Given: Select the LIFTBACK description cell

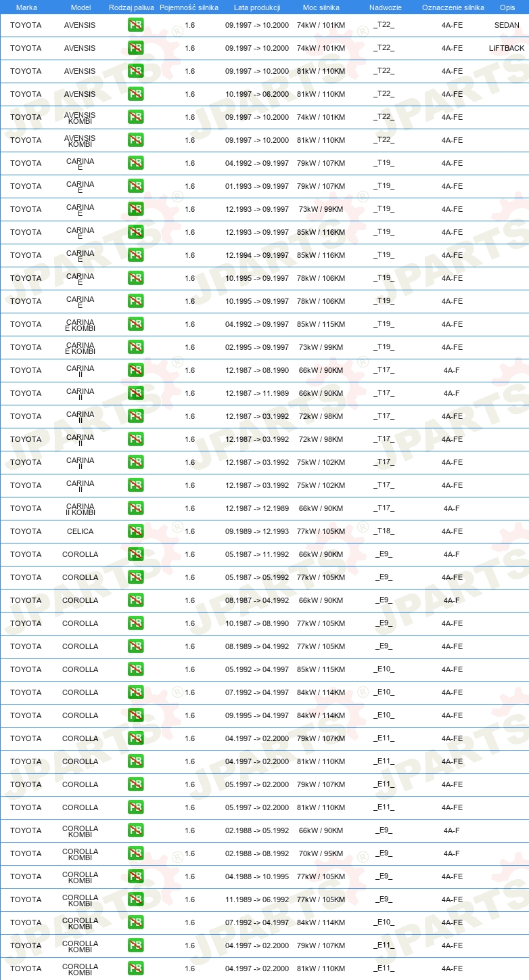Looking at the screenshot, I should 507,48.
